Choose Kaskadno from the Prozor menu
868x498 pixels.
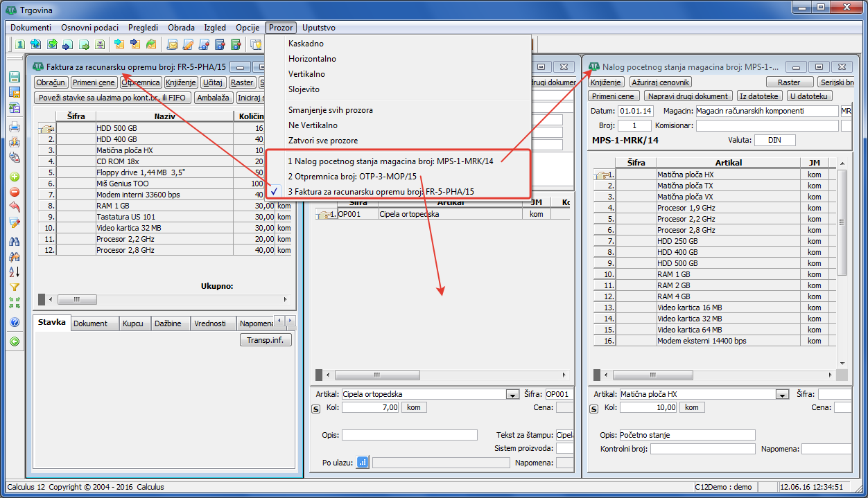(x=306, y=44)
